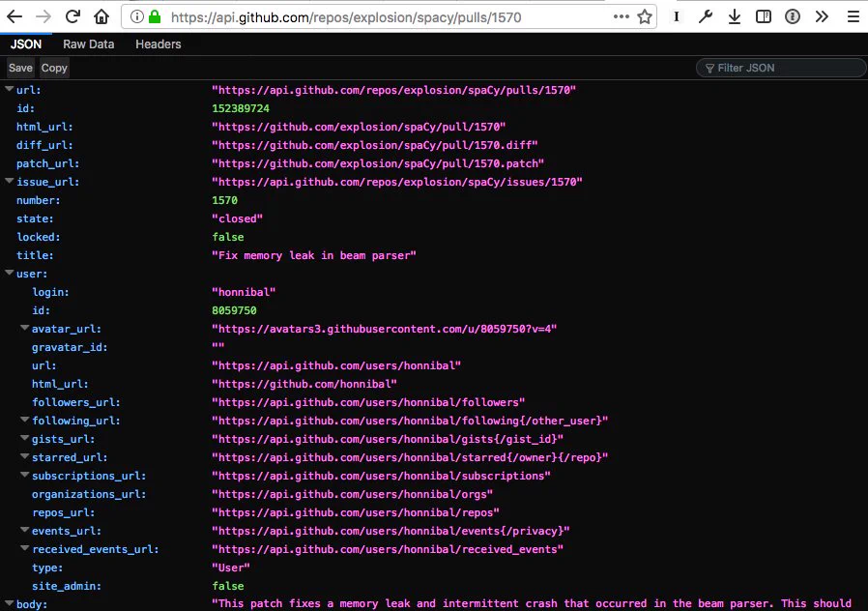The height and width of the screenshot is (611, 868).
Task: Click the site_admin value false
Action: click(x=228, y=586)
